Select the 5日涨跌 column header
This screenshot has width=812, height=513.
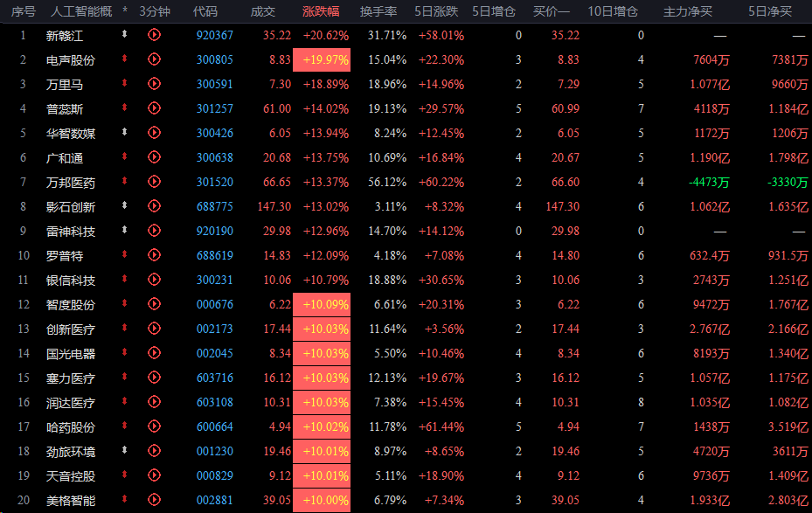[436, 11]
